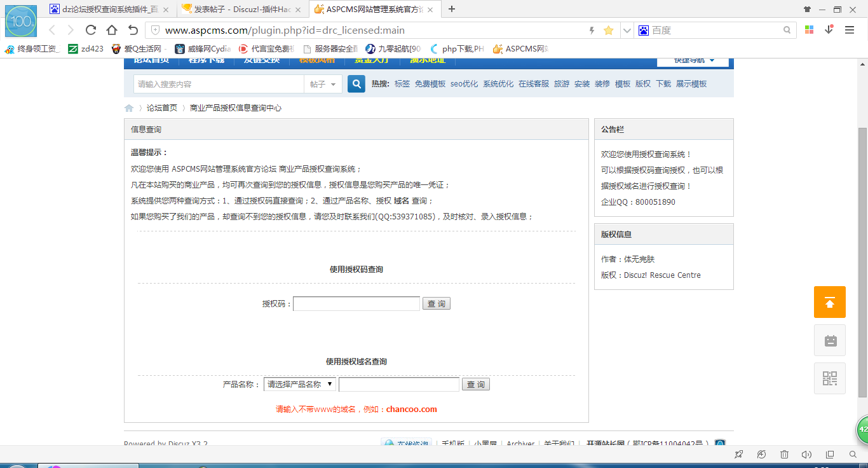Click the blue forum search magnifier button

tap(356, 83)
